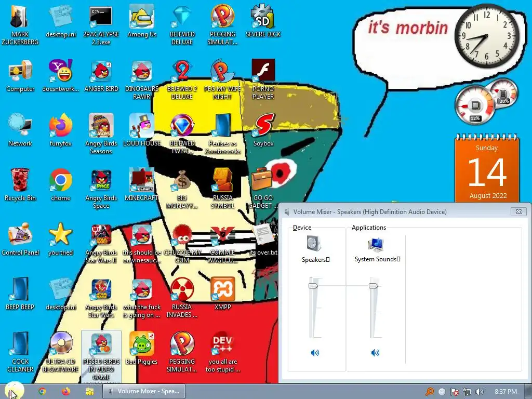Click the tray magnifier search icon

point(430,392)
